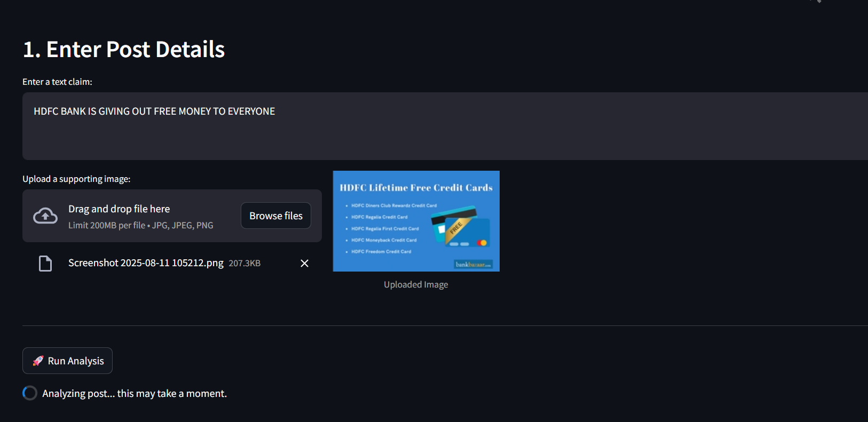This screenshot has width=868, height=422.
Task: Click the rocket icon on Run Analysis
Action: [x=38, y=361]
